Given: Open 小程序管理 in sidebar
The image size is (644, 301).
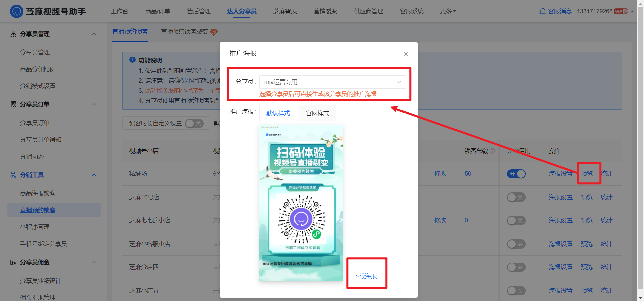Looking at the screenshot, I should pyautogui.click(x=35, y=227).
